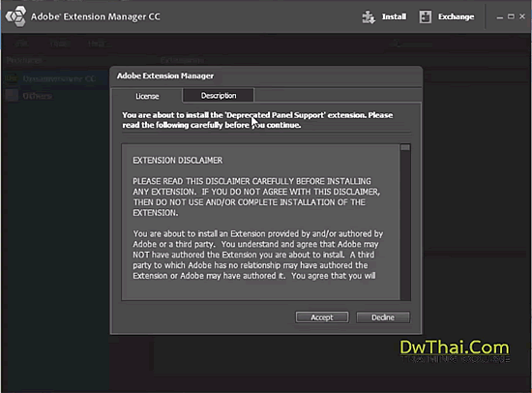532x393 pixels.
Task: Click the Adobe Extension Manager dialog title
Action: (x=165, y=76)
